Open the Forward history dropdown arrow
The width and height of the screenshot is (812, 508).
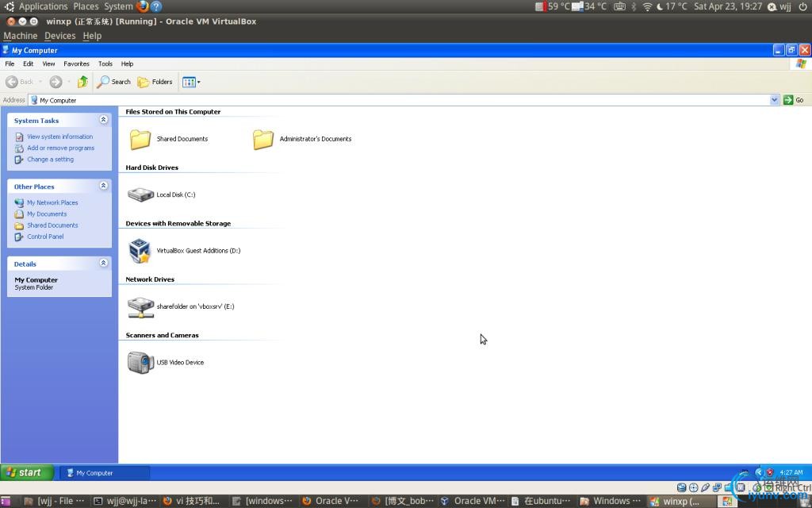tap(68, 82)
